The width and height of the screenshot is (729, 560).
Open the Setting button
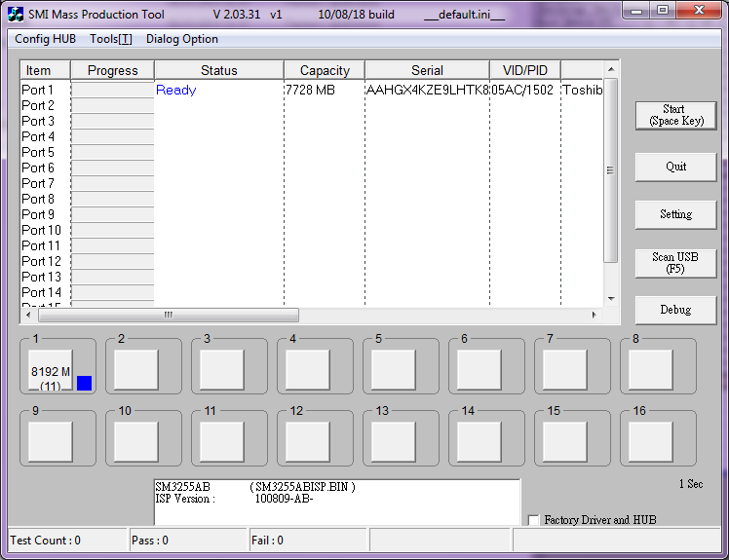pyautogui.click(x=676, y=214)
